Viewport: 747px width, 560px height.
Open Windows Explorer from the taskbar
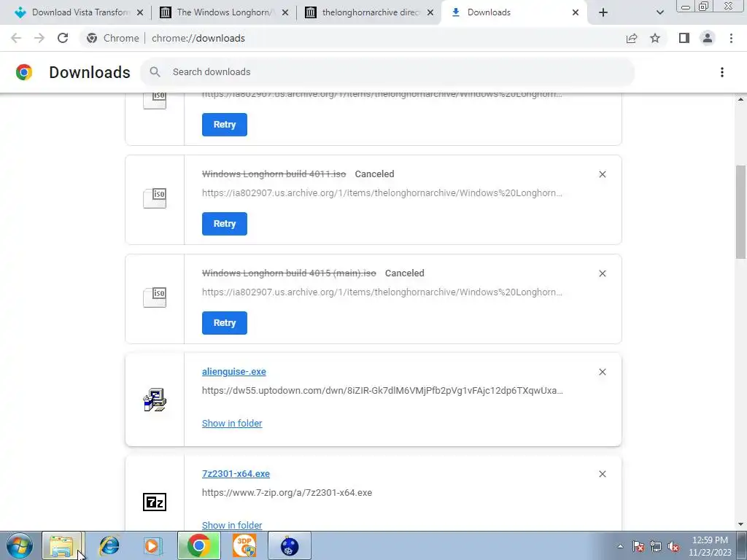(63, 545)
